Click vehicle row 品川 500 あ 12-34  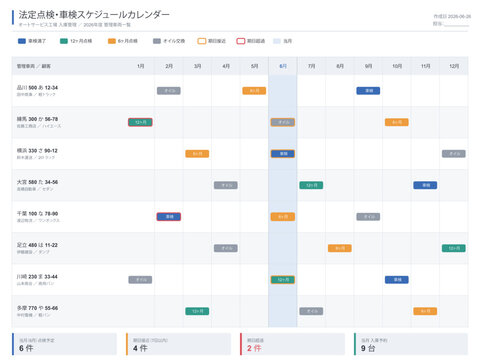[x=240, y=91]
